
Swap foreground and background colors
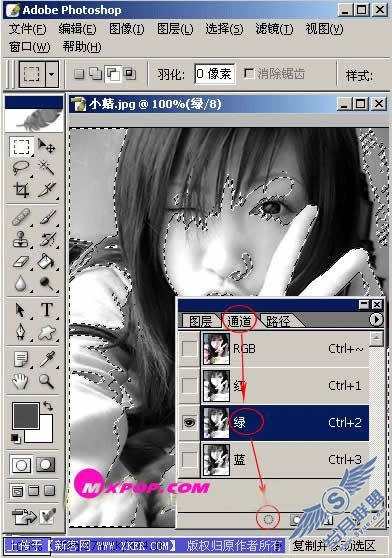tap(48, 406)
